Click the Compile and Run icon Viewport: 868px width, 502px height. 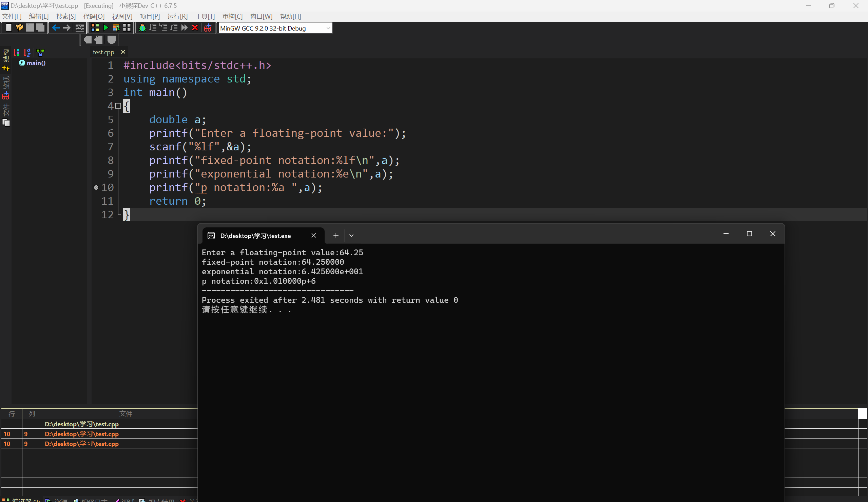click(116, 28)
